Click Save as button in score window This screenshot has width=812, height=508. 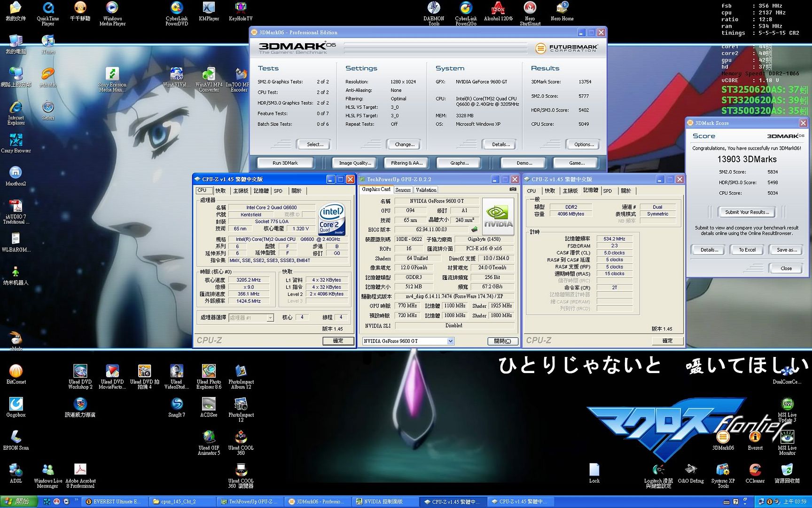tap(787, 250)
